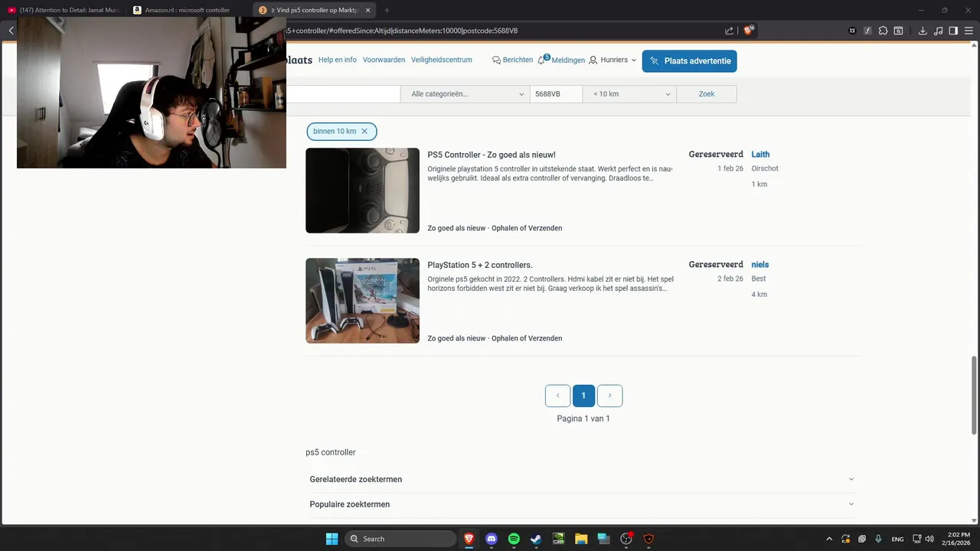Open Spotify from the taskbar
This screenshot has height=551, width=980.
514,539
